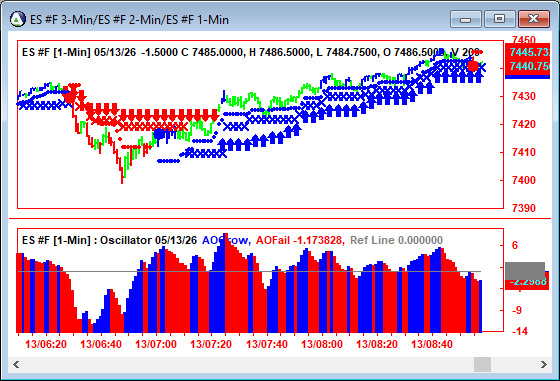Click the 13/08:40 time axis label
560x381 pixels.
pos(432,345)
